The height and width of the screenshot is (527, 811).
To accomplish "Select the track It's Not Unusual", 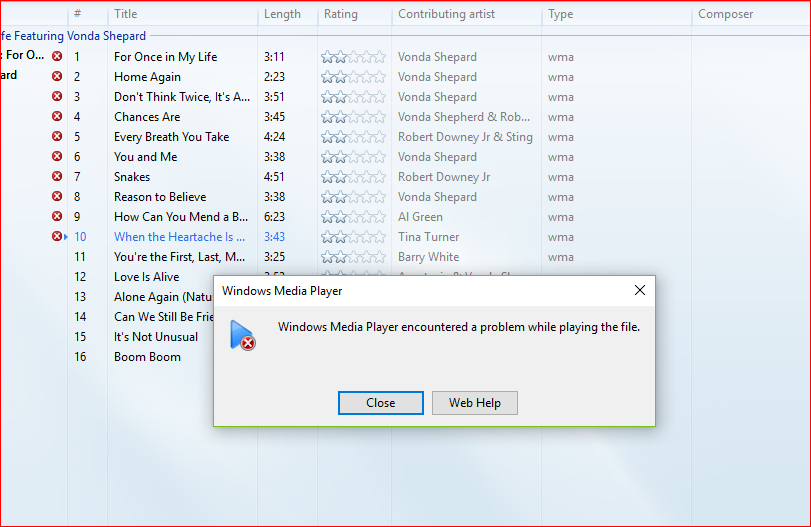I will click(x=156, y=337).
